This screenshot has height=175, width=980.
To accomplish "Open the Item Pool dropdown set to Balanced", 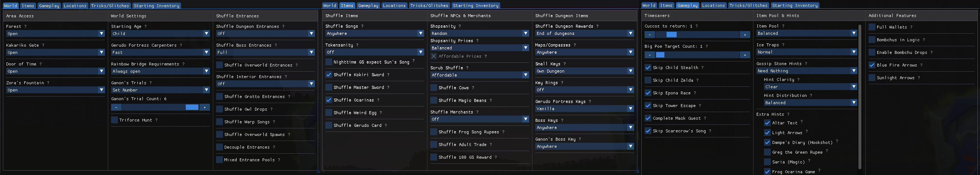I will coord(807,34).
